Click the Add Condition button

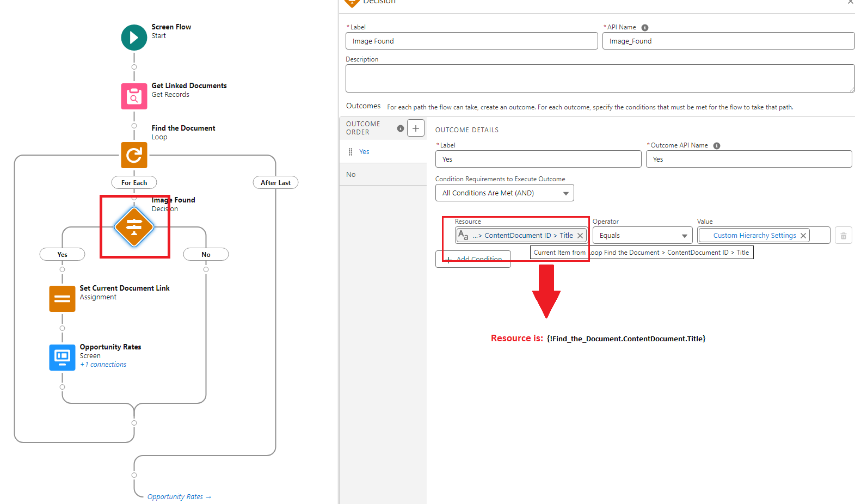(473, 259)
